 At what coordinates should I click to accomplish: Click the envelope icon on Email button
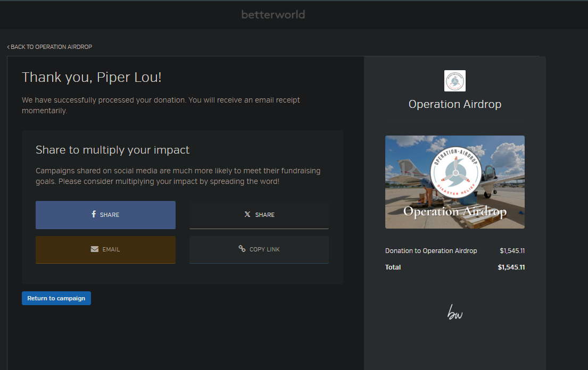point(95,249)
